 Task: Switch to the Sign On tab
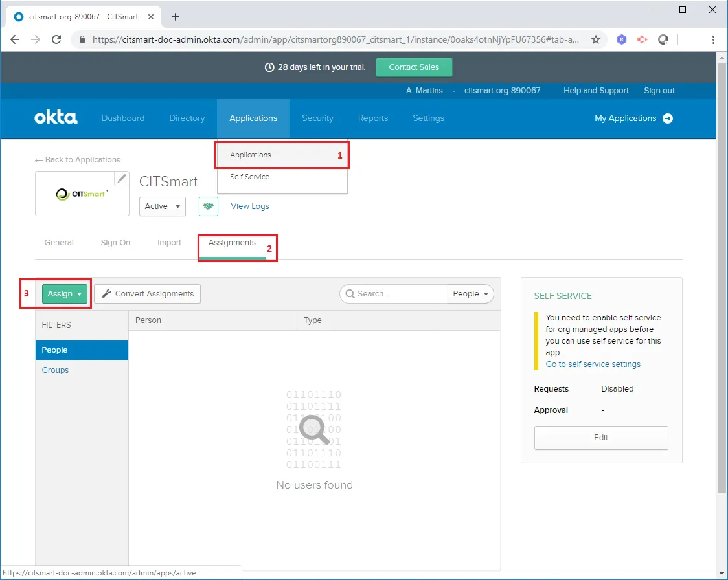tap(115, 243)
